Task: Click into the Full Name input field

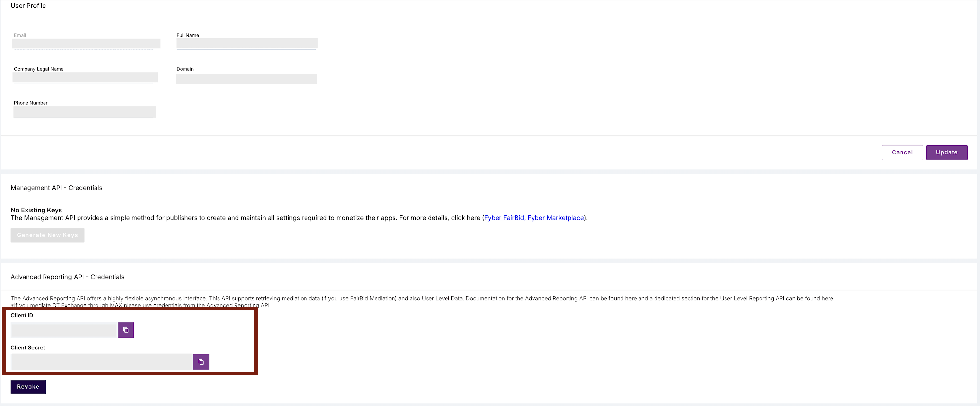Action: coord(247,43)
